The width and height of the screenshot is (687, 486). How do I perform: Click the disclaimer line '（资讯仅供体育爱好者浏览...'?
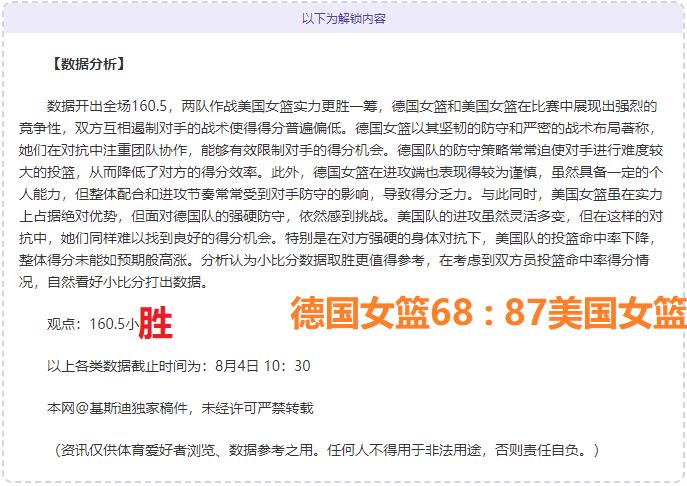coord(326,450)
